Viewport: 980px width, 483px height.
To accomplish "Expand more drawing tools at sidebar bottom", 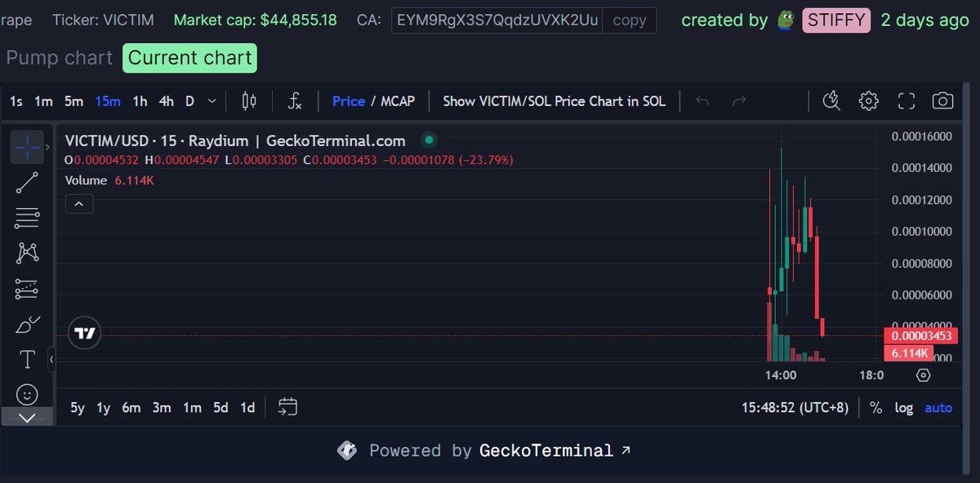I will [27, 417].
